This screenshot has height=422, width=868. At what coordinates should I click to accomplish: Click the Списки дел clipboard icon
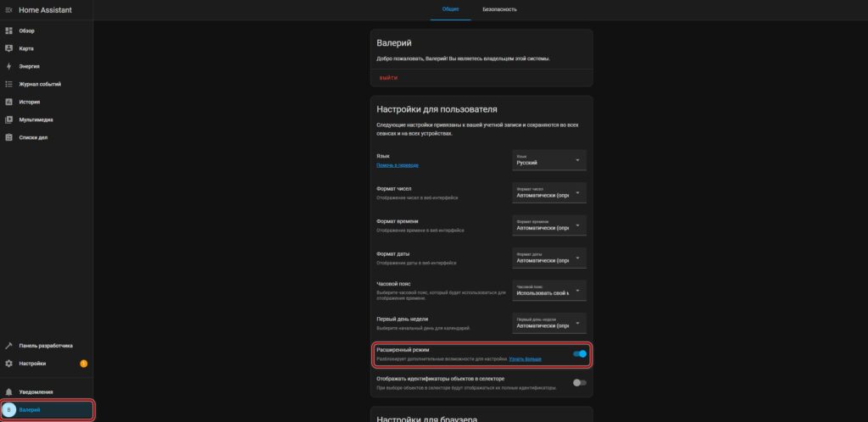pyautogui.click(x=8, y=137)
